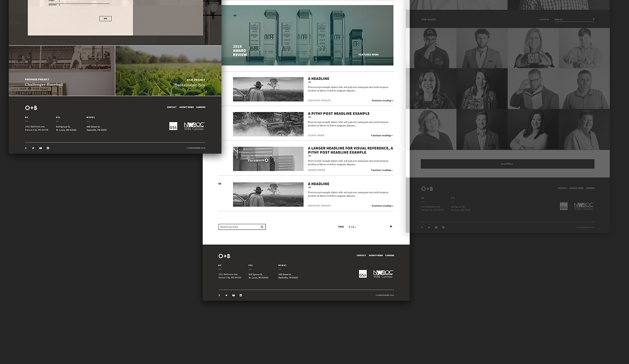Image resolution: width=629 pixels, height=364 pixels.
Task: Click 'A PITHY POST HEADLINE EXAMPLE' title
Action: tap(339, 113)
